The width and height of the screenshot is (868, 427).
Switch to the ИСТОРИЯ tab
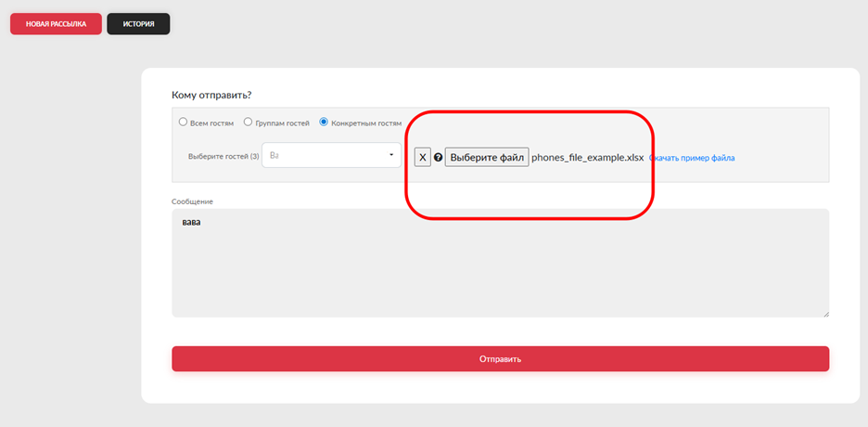point(138,24)
